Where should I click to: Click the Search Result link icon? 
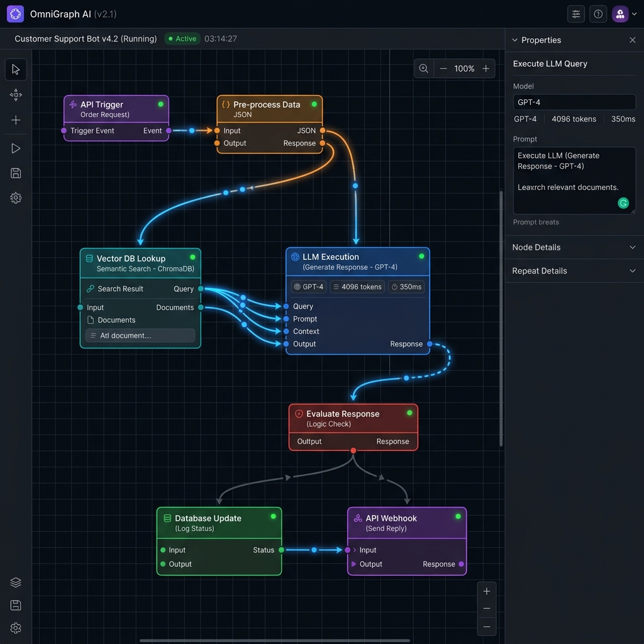point(91,289)
